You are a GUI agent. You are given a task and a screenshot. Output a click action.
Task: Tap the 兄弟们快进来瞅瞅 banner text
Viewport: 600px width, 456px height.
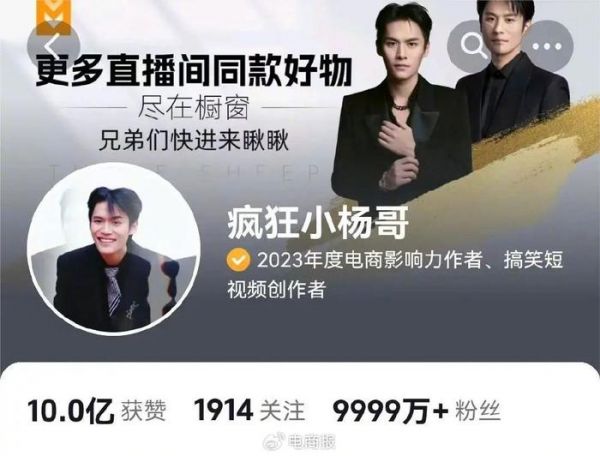click(x=194, y=141)
